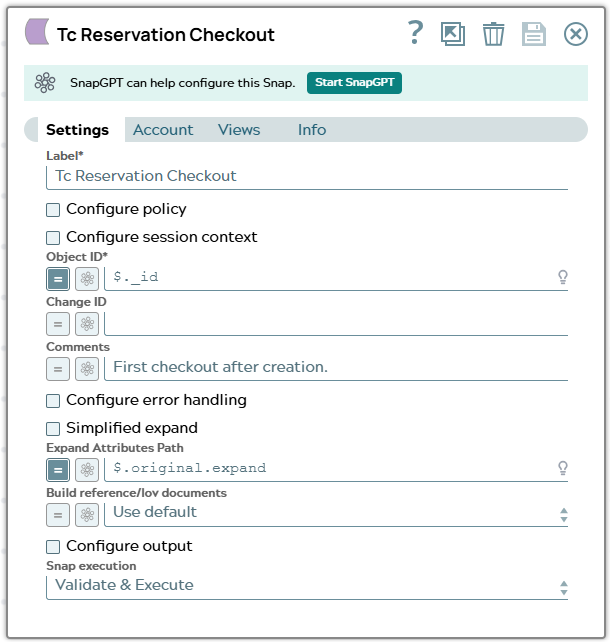
Task: Enable the Configure policy checkbox
Action: click(x=53, y=210)
